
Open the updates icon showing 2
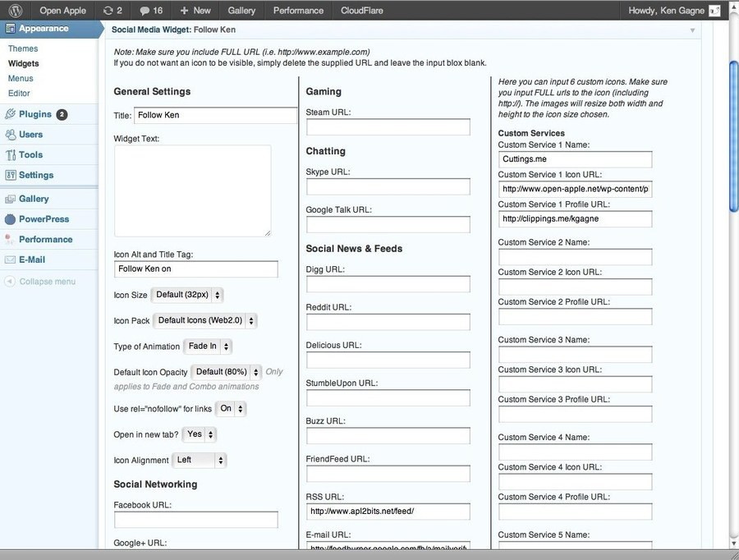[x=108, y=11]
